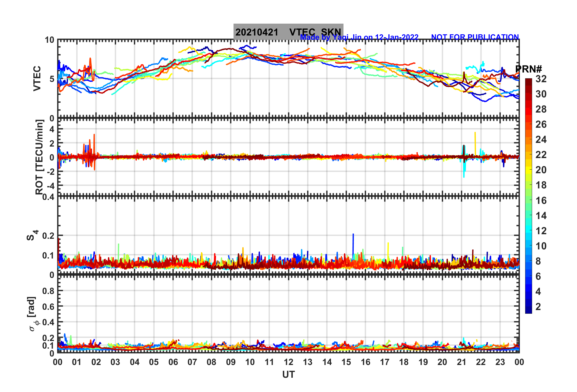Click colorbar tick label '26'
The width and height of the screenshot is (577, 392).
click(541, 124)
